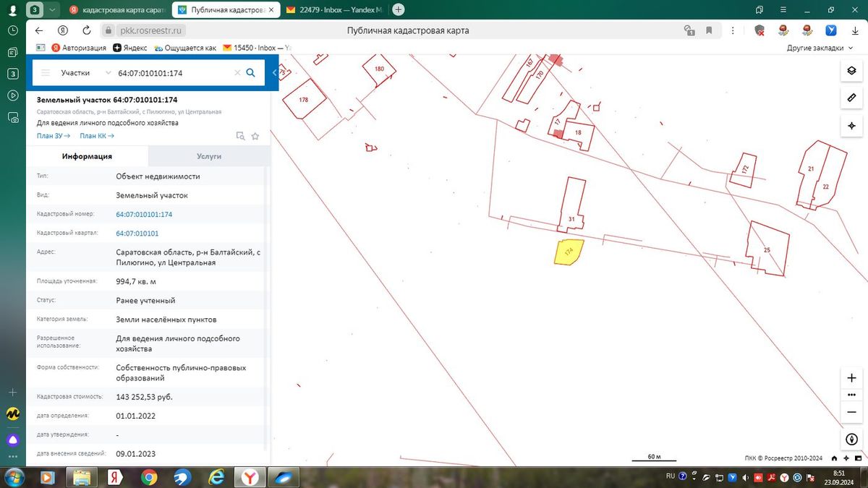The width and height of the screenshot is (868, 488).
Task: Open the new tab with plus button
Action: [398, 9]
